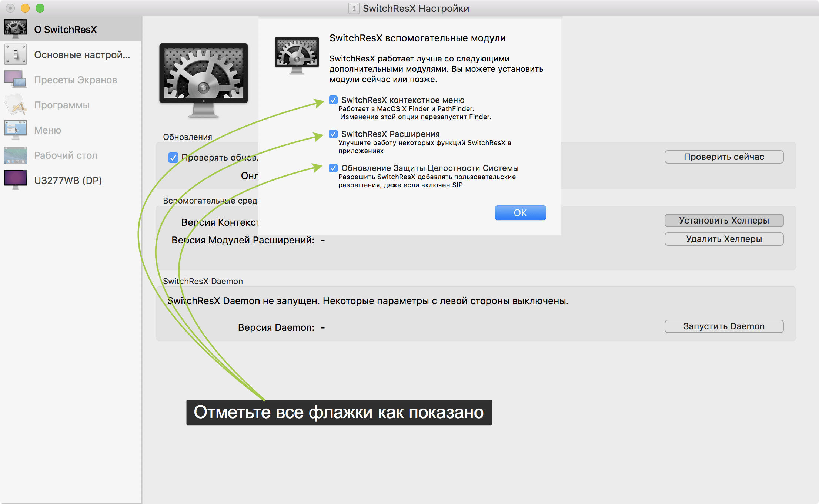This screenshot has width=819, height=504.
Task: Toggle Обновление Защиты Целостности Системы checkbox
Action: click(x=333, y=168)
